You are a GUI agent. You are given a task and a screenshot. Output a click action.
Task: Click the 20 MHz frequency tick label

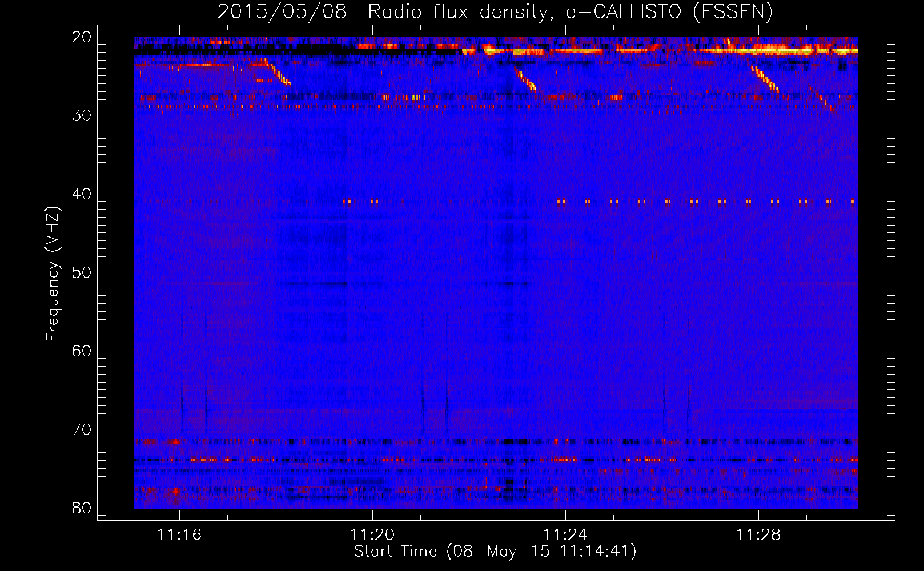[82, 37]
